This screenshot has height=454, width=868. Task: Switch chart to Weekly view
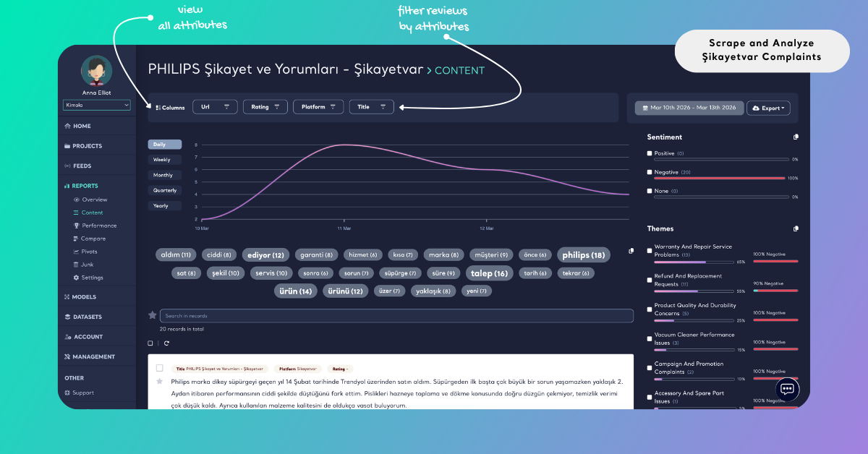click(165, 160)
